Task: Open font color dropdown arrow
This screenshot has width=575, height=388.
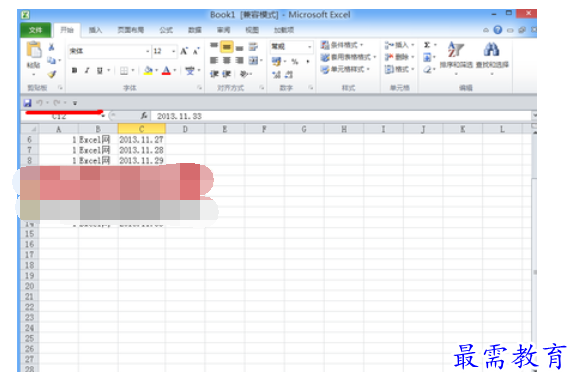Action: click(x=175, y=70)
